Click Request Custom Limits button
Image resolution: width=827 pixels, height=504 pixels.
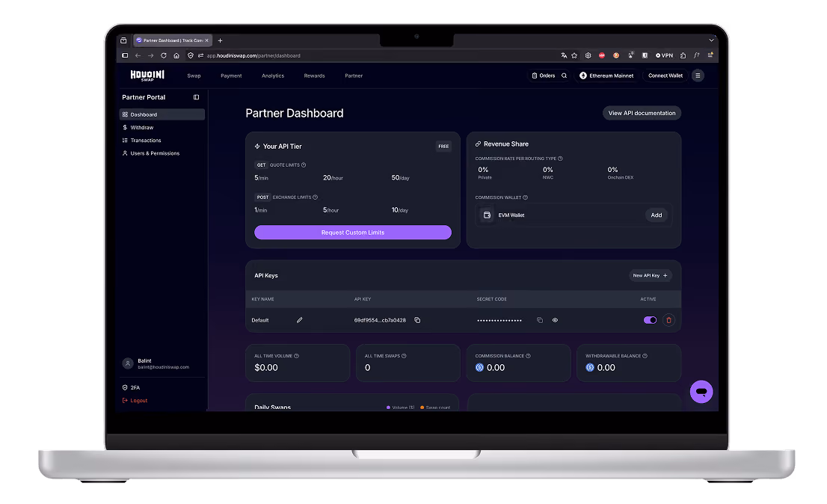353,233
